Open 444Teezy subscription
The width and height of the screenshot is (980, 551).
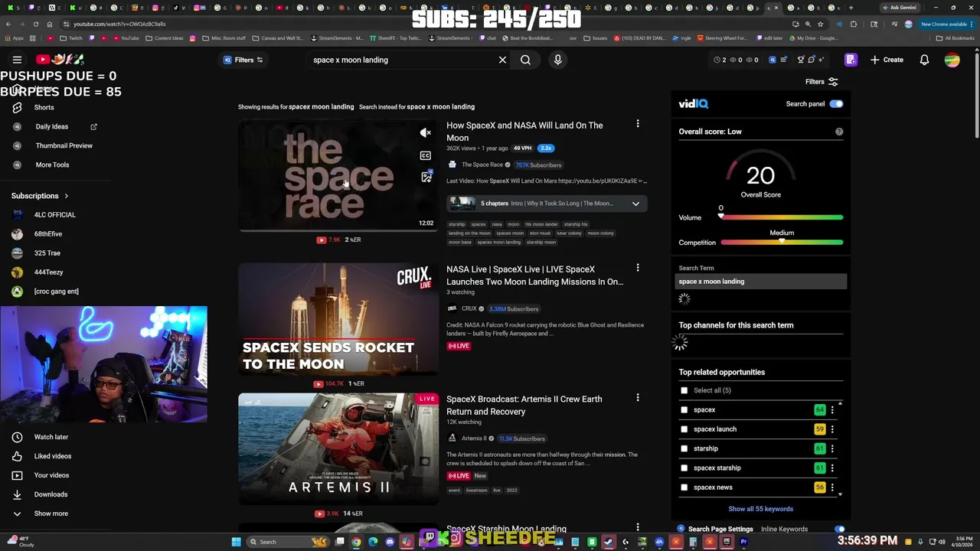(x=48, y=272)
